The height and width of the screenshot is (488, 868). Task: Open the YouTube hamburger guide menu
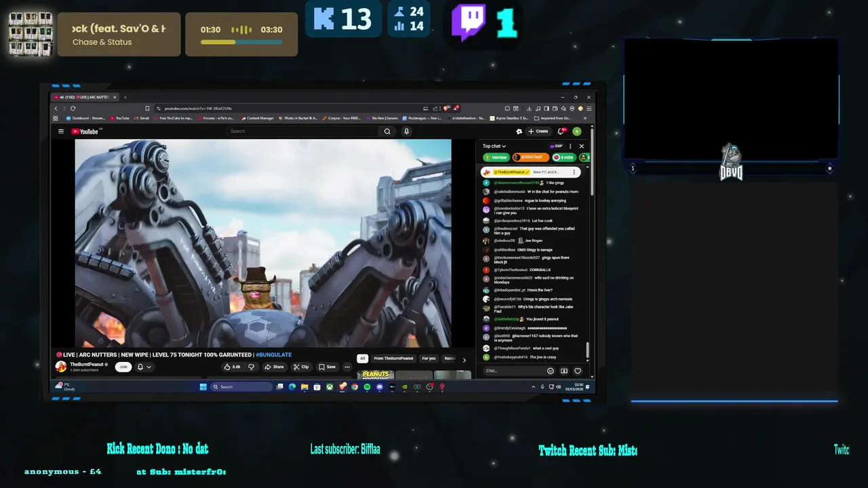pos(61,131)
